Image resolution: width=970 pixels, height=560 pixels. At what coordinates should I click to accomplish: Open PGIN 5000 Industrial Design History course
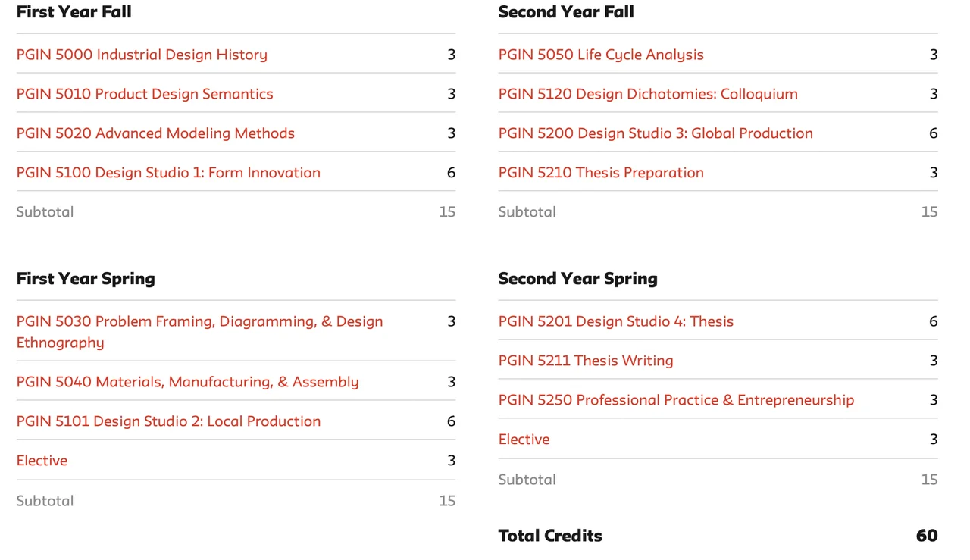coord(142,55)
